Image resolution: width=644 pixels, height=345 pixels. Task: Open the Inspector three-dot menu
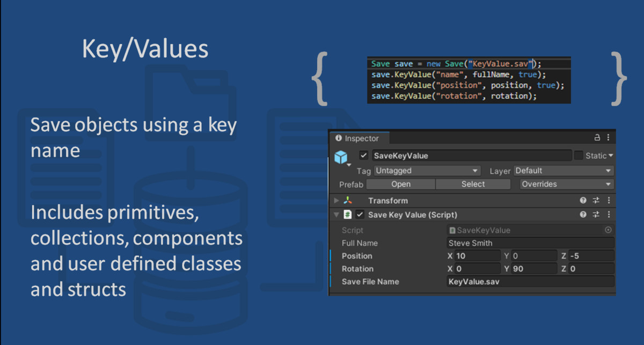click(609, 137)
